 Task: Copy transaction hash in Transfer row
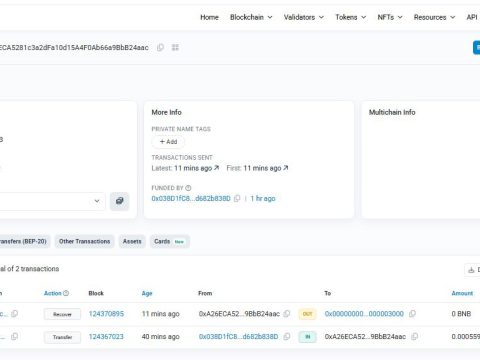click(14, 337)
